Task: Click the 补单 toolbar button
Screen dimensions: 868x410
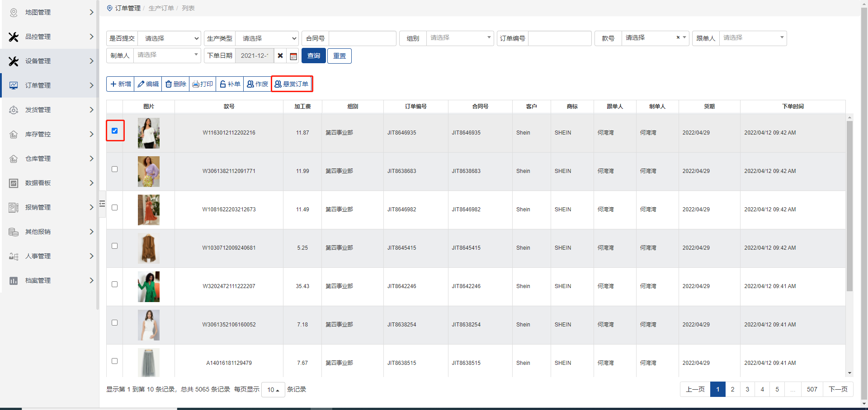Action: (230, 84)
